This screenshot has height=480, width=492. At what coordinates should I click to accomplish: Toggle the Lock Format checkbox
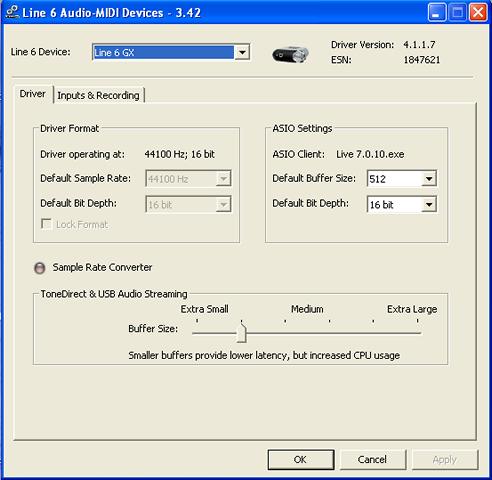pyautogui.click(x=46, y=224)
